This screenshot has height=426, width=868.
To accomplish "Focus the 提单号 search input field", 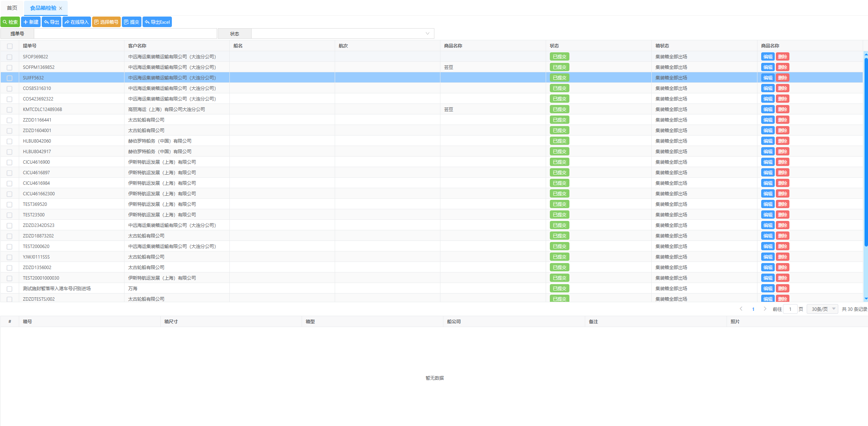I will coord(125,33).
